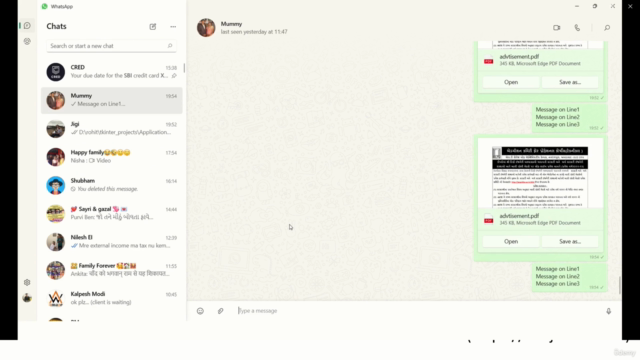Open Mummy's profile photo in chat header
640x360 pixels.
(206, 28)
